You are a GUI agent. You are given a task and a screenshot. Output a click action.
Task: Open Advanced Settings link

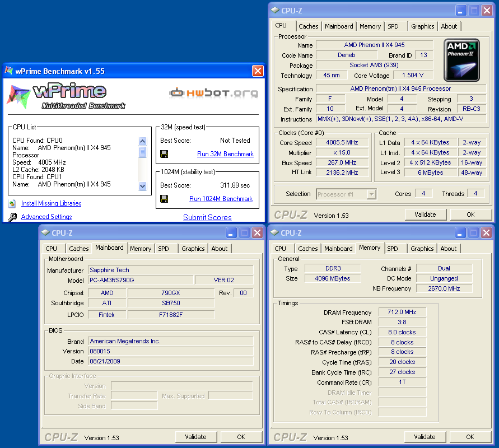(x=46, y=217)
